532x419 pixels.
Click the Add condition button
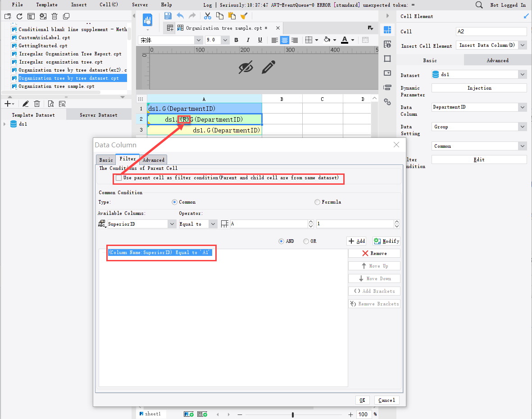pos(356,241)
